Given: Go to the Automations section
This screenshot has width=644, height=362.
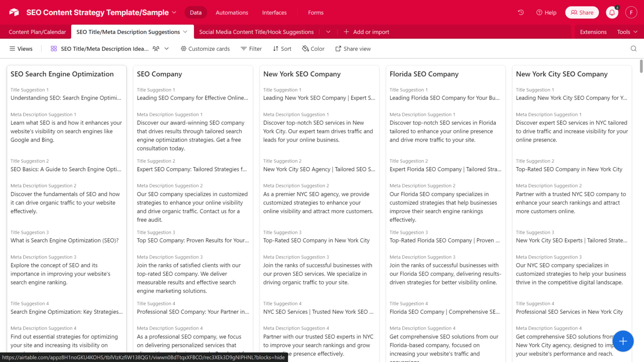Looking at the screenshot, I should [232, 12].
